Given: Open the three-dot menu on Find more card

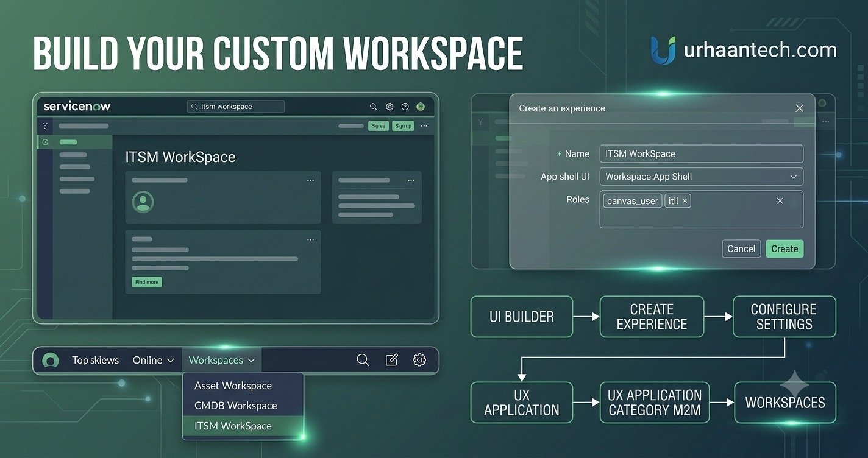Looking at the screenshot, I should (310, 239).
